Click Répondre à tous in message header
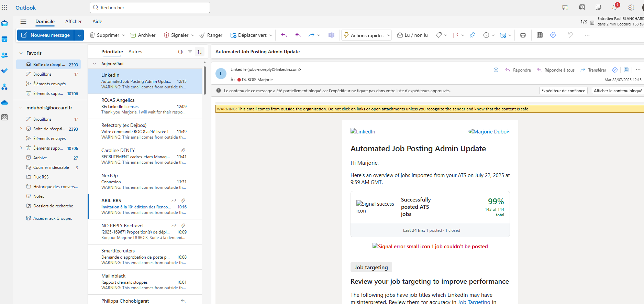 tap(556, 70)
